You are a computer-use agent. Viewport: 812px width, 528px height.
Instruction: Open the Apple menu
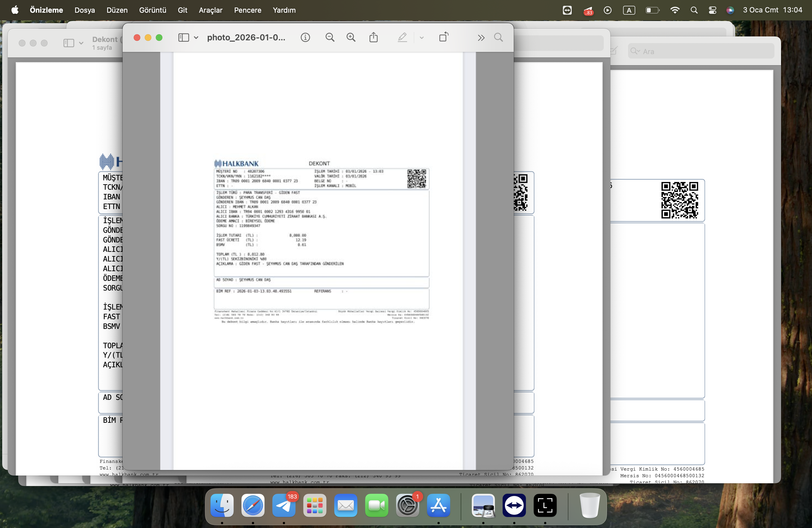15,10
